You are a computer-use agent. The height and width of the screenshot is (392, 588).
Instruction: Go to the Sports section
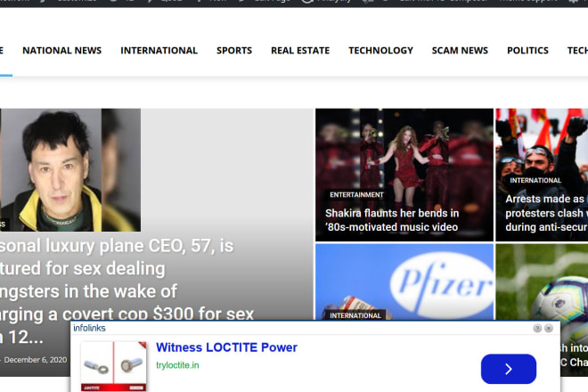(x=234, y=50)
